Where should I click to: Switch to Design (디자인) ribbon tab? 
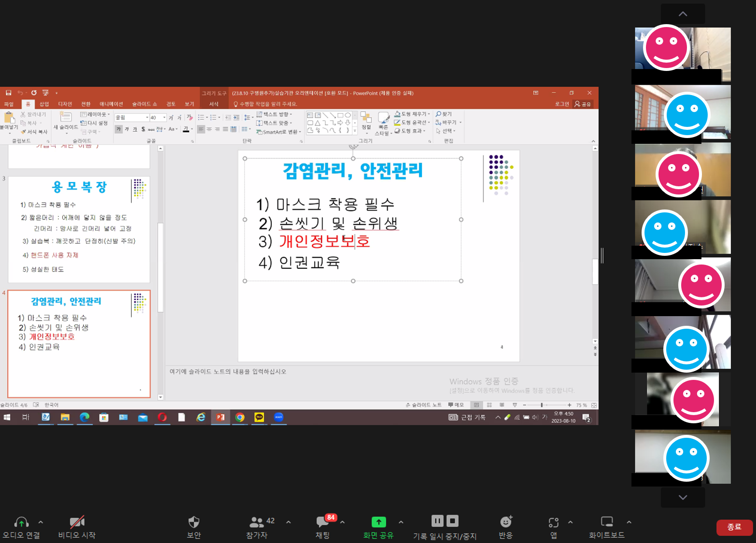65,104
